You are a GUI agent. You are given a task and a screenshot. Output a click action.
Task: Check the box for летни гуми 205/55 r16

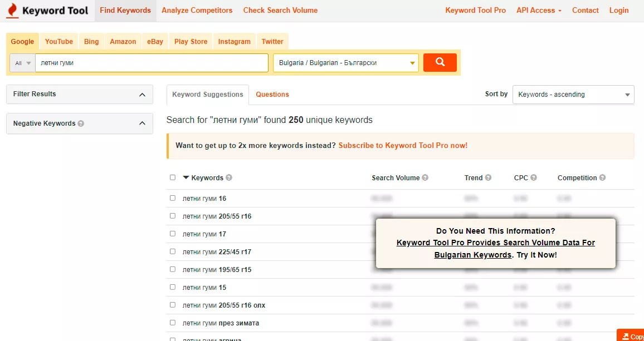(173, 216)
